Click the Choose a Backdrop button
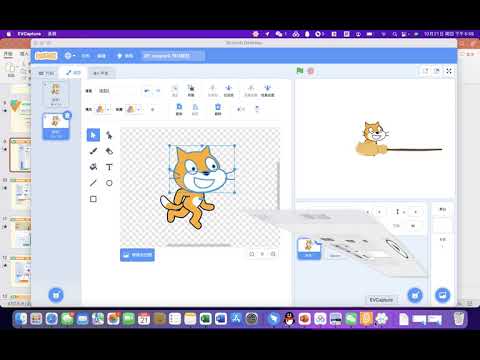This screenshot has height=360, width=480. [x=443, y=295]
